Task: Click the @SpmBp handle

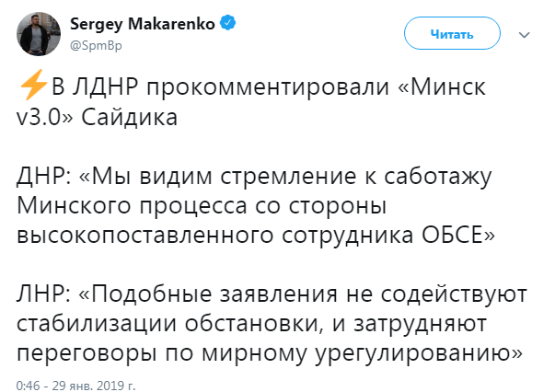Action: click(92, 44)
